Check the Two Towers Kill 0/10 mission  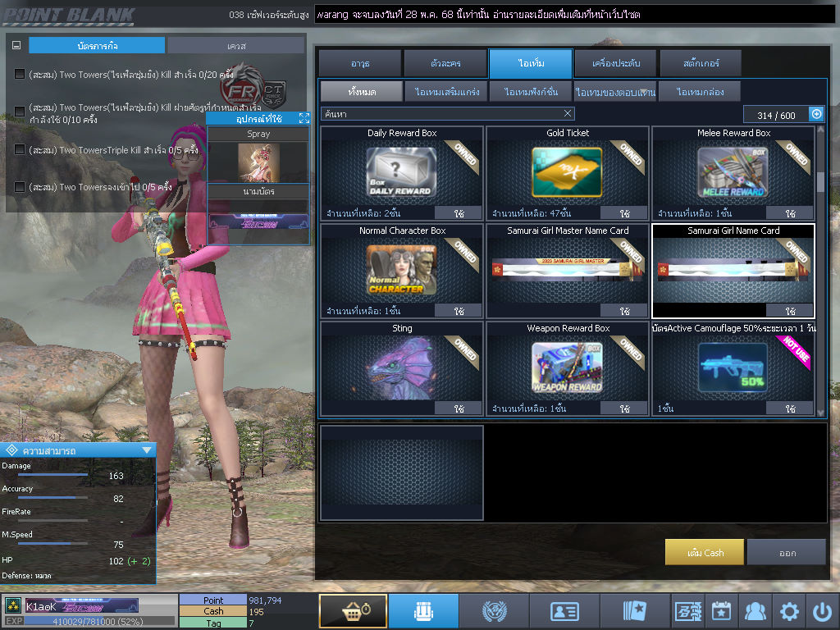click(x=20, y=111)
